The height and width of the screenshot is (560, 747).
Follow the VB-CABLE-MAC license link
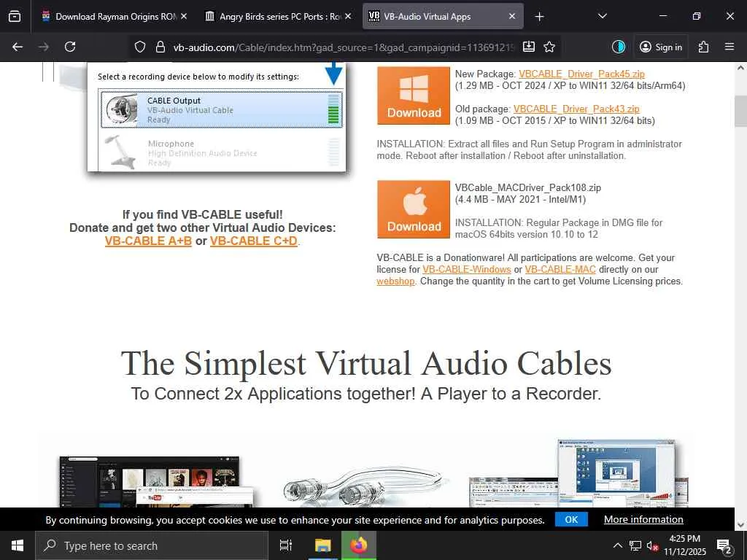(x=560, y=270)
